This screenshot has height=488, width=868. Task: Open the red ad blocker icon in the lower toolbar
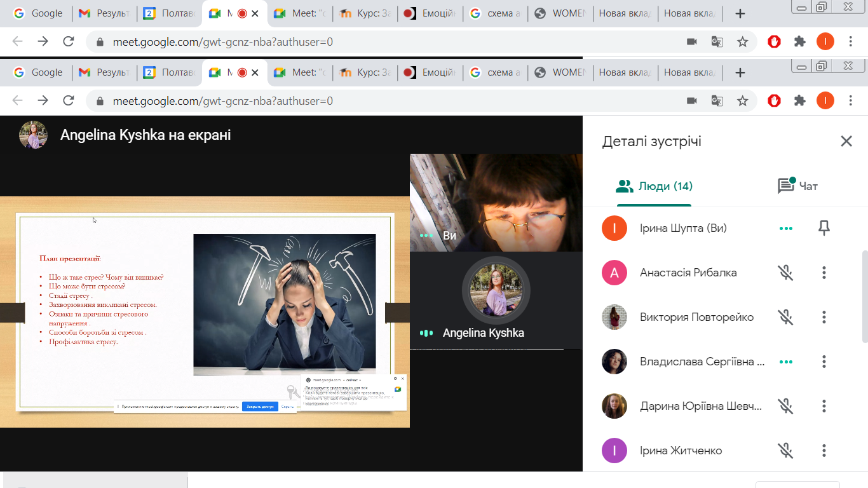(774, 100)
